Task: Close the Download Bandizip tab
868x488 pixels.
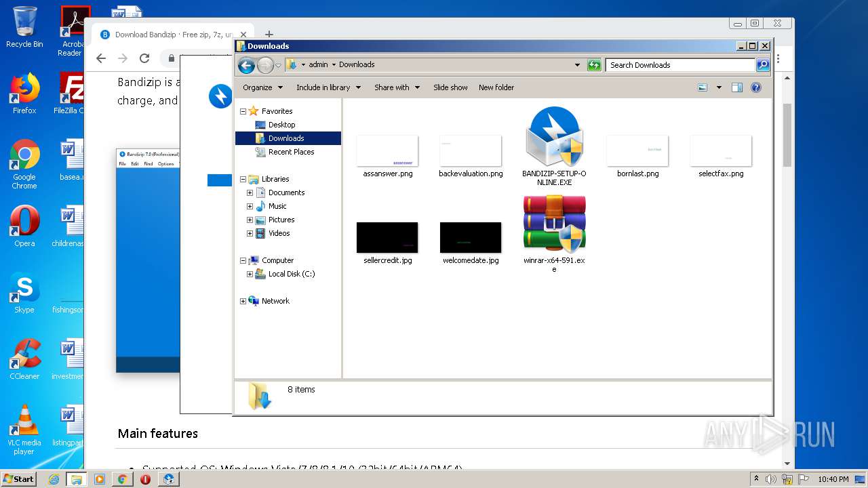Action: [x=243, y=35]
